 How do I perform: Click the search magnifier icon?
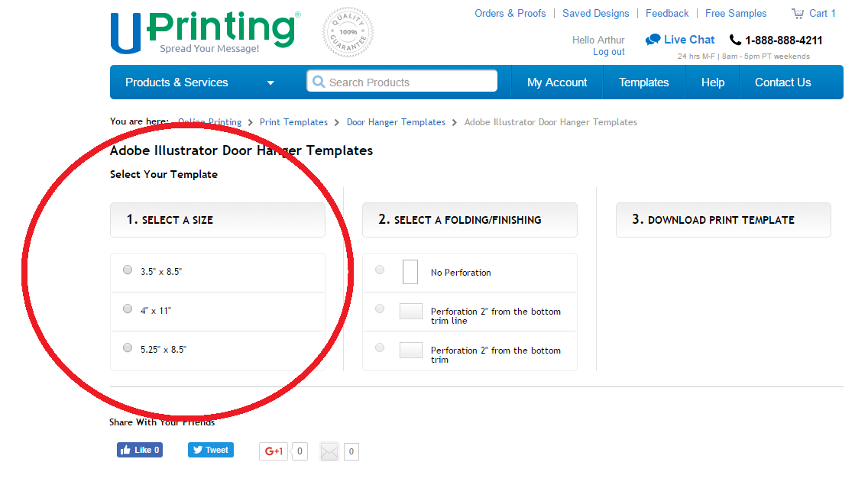pyautogui.click(x=319, y=82)
